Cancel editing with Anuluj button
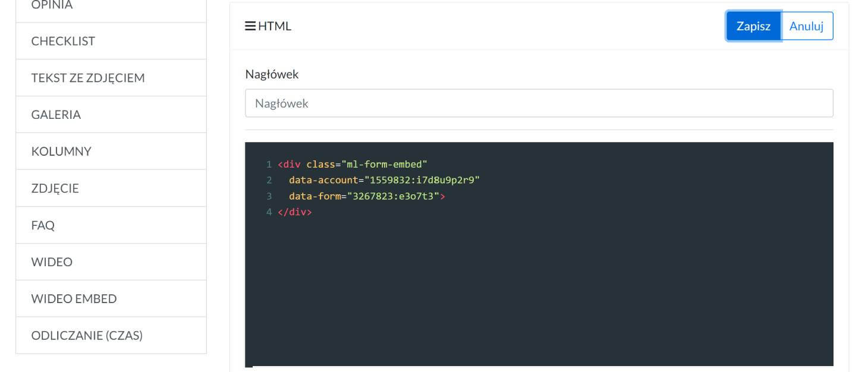The height and width of the screenshot is (372, 868). point(806,26)
